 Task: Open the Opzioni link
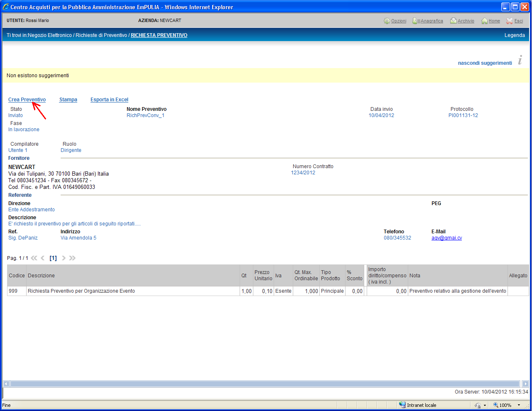[399, 21]
